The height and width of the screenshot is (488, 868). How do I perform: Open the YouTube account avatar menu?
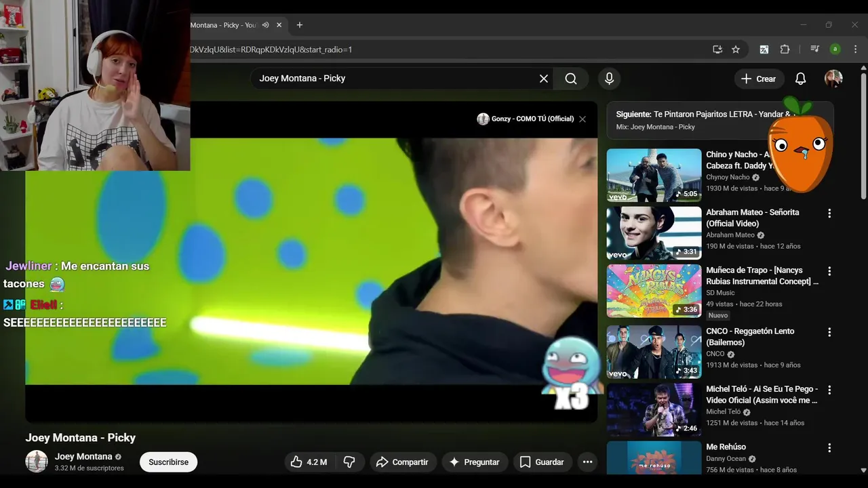click(x=833, y=79)
